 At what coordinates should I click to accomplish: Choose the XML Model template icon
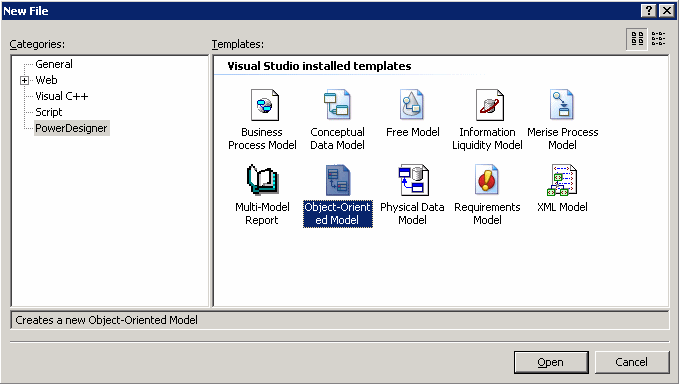click(x=562, y=180)
